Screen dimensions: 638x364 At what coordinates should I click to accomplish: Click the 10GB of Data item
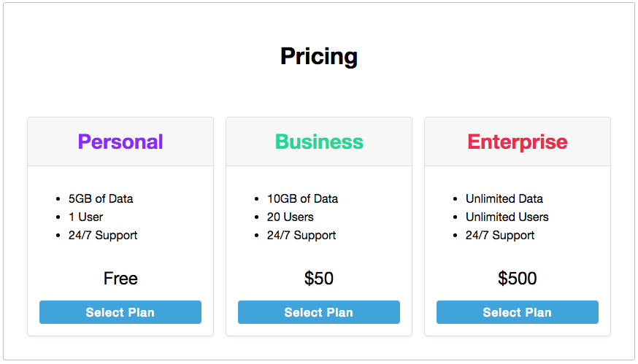pos(302,198)
